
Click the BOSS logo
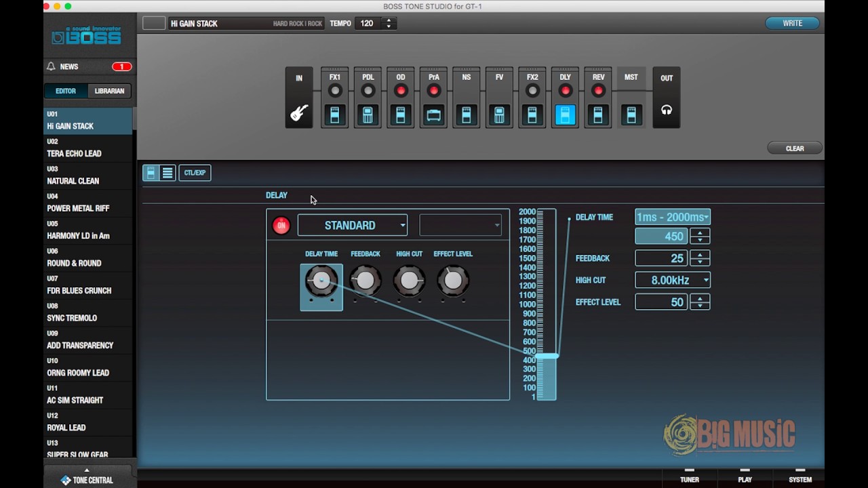[x=87, y=35]
